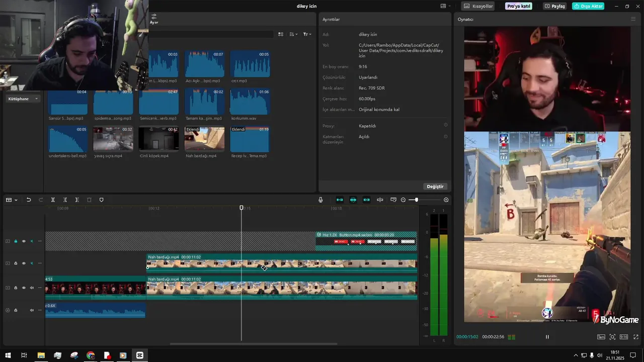The width and height of the screenshot is (644, 362).
Task: Unmute the upper Nah bardağı.mp4 track
Action: click(32, 263)
